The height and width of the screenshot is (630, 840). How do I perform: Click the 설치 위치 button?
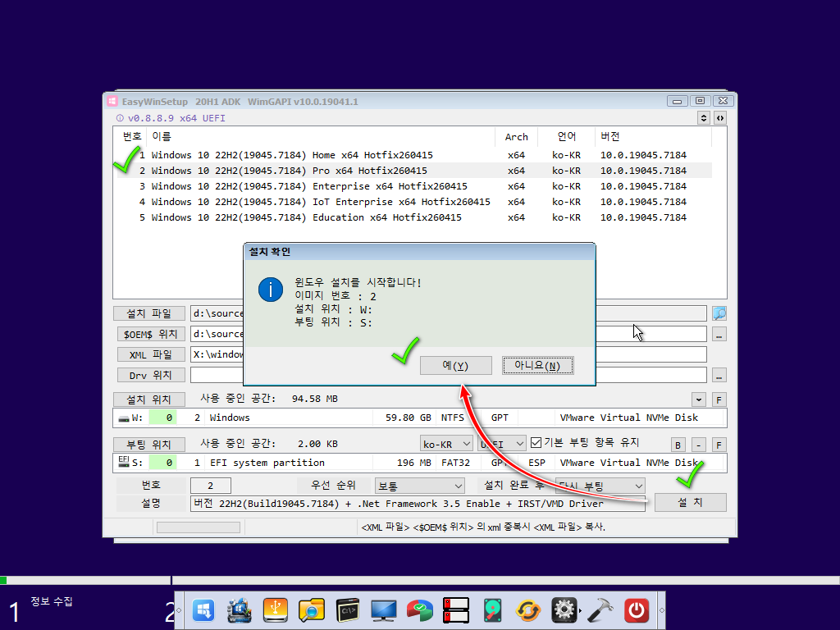149,399
